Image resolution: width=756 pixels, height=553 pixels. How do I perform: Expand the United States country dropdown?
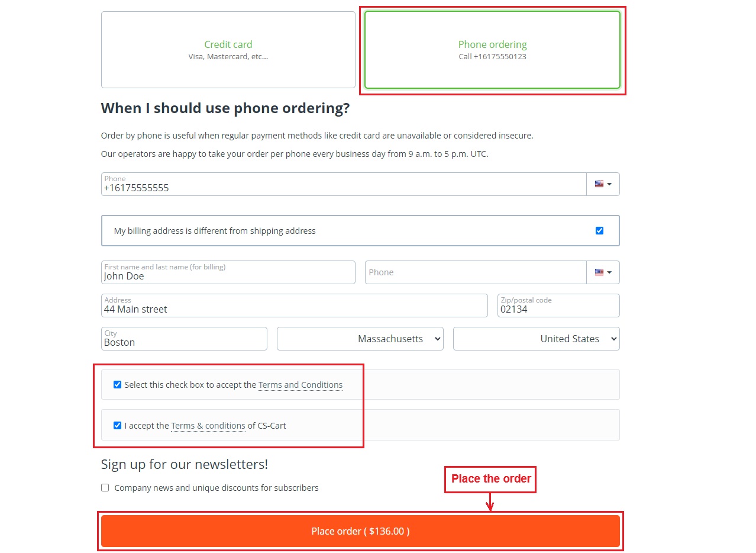pos(537,339)
